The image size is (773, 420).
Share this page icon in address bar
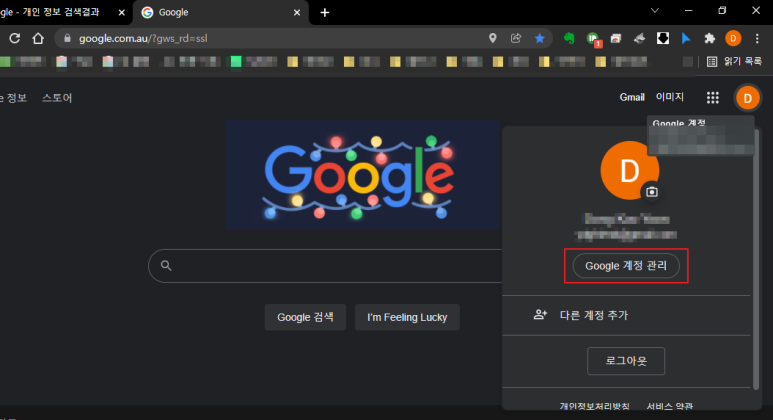516,38
